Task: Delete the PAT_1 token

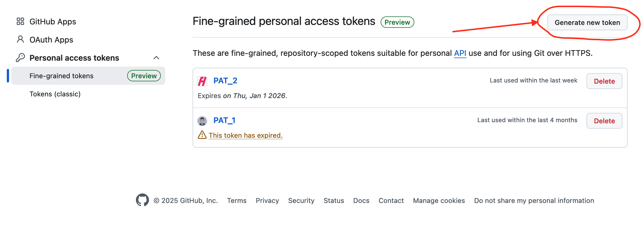Action: 604,121
